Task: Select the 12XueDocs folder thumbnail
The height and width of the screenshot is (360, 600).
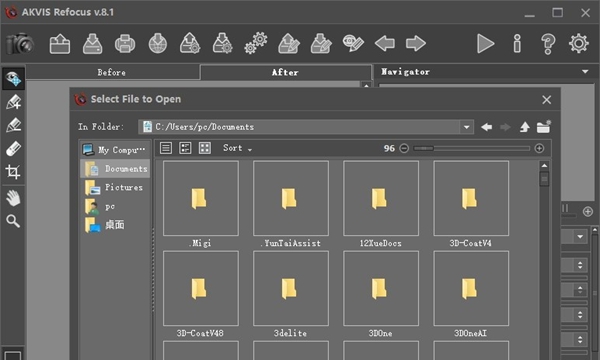Action: [381, 198]
